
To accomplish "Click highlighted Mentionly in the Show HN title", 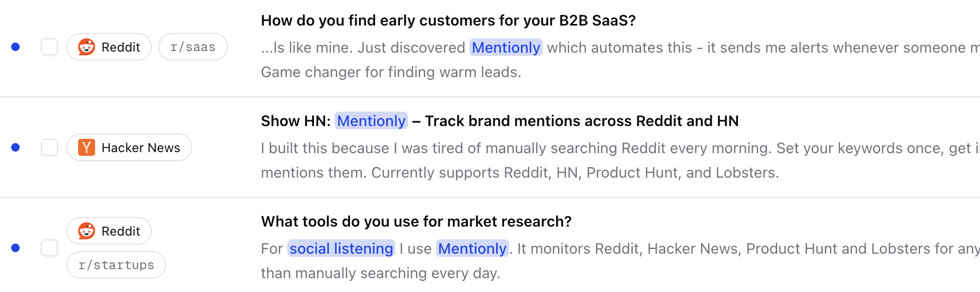I will coord(371,121).
